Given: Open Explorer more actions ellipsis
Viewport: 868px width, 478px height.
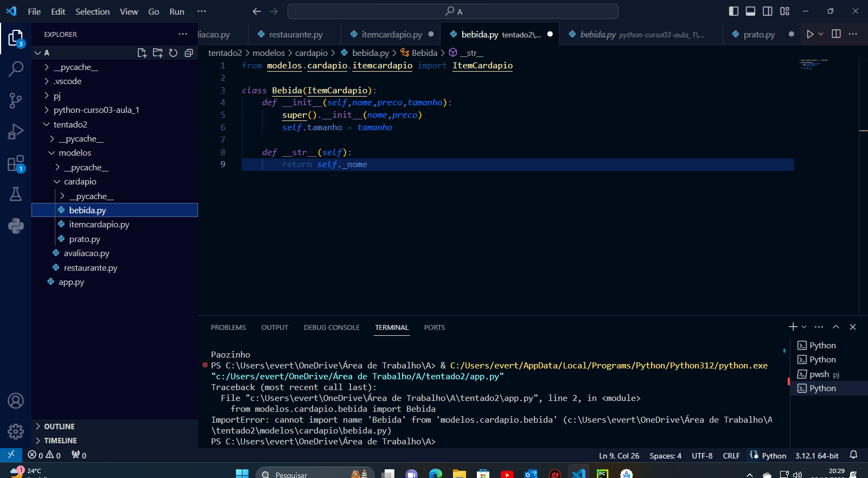Looking at the screenshot, I should [x=183, y=34].
